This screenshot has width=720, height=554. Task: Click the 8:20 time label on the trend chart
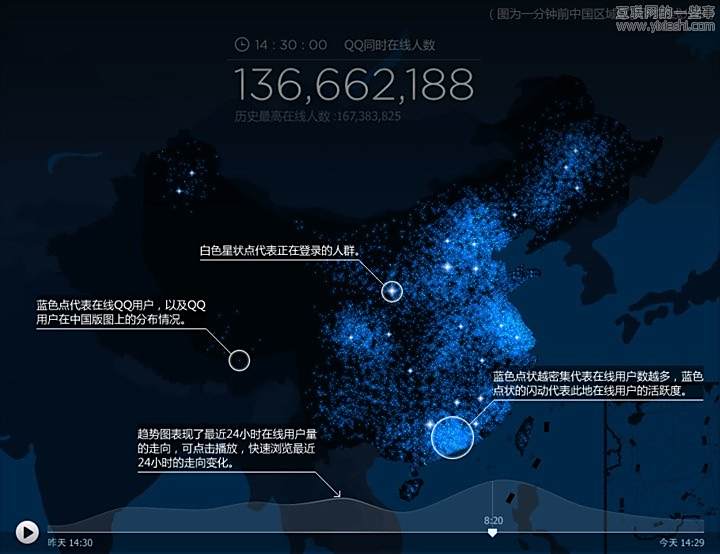click(x=493, y=520)
